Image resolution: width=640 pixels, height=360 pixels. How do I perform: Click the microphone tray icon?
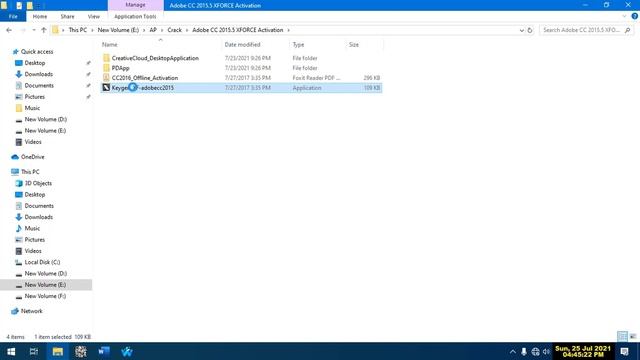[x=524, y=351]
